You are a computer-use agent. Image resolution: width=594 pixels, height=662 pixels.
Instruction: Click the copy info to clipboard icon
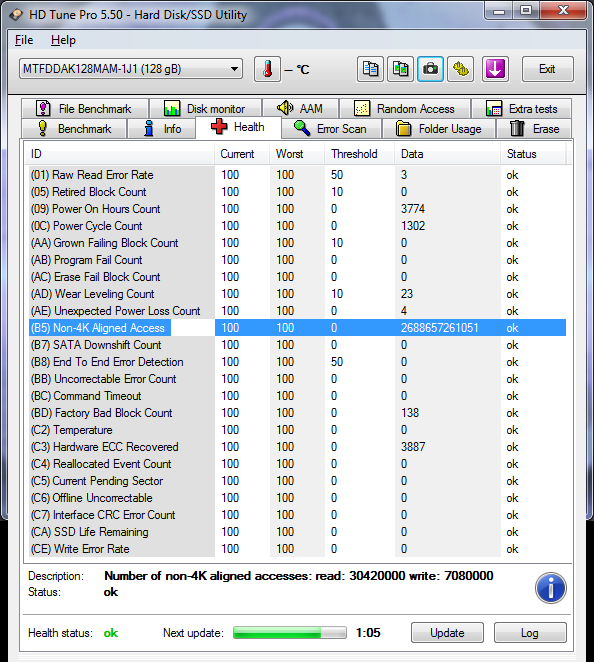[370, 69]
